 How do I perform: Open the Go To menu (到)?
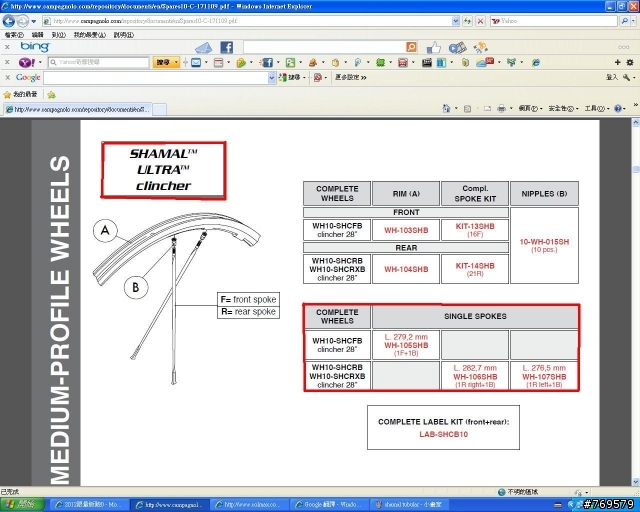click(x=58, y=35)
